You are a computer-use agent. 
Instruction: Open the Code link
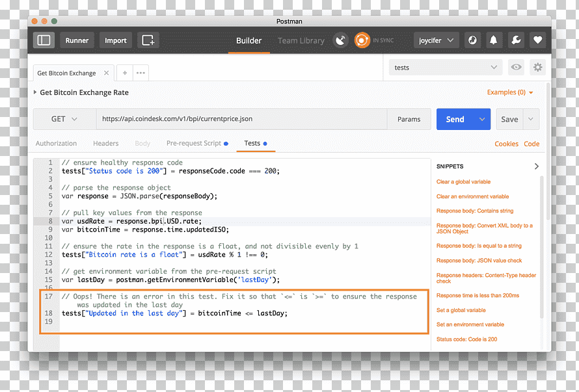(x=532, y=144)
